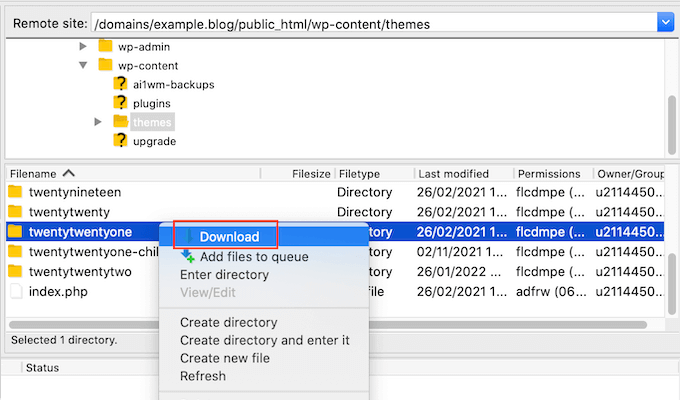Expand the themes folder tree node
The image size is (680, 400).
pos(98,122)
